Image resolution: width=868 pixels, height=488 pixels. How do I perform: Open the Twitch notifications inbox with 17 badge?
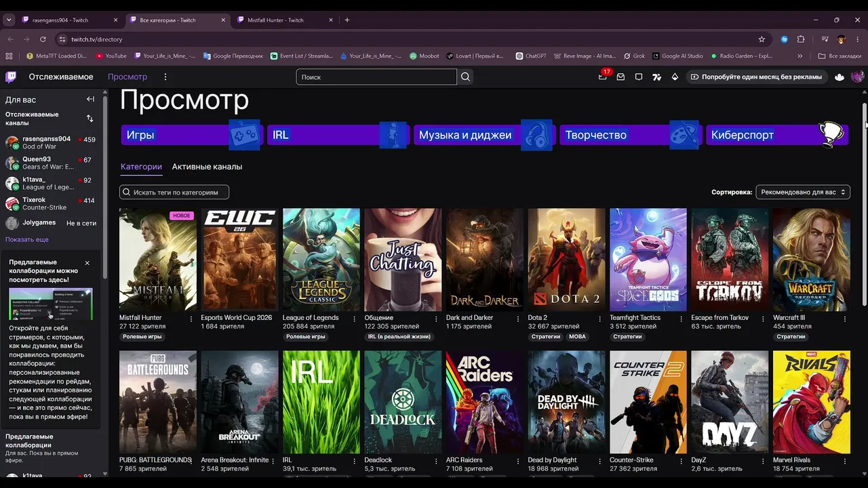tap(602, 77)
